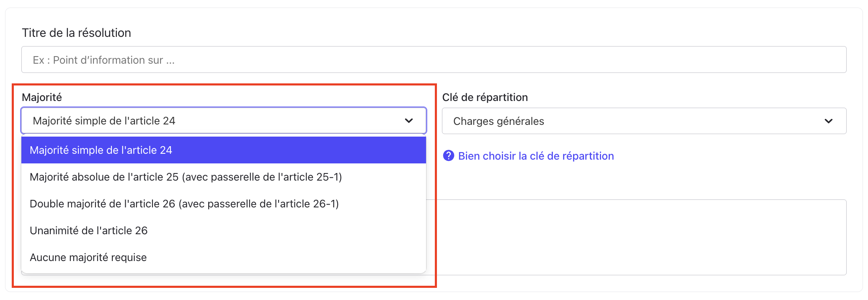Select highlighted 'Majorité simple de l'article 24' option

tap(101, 150)
